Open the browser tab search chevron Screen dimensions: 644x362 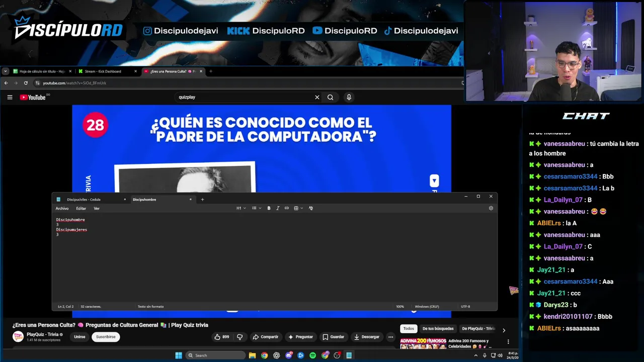pyautogui.click(x=5, y=71)
